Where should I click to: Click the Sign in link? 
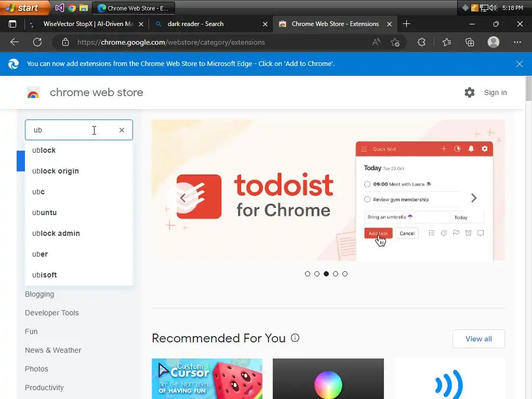495,92
